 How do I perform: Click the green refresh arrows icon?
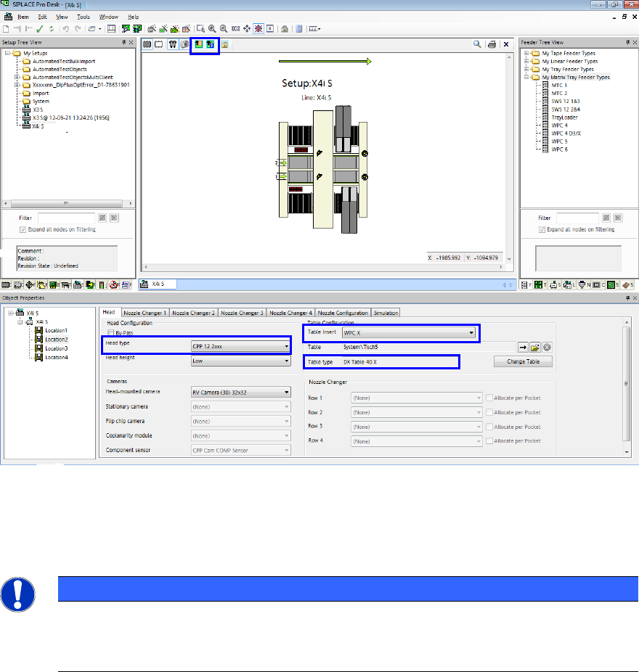pyautogui.click(x=52, y=29)
